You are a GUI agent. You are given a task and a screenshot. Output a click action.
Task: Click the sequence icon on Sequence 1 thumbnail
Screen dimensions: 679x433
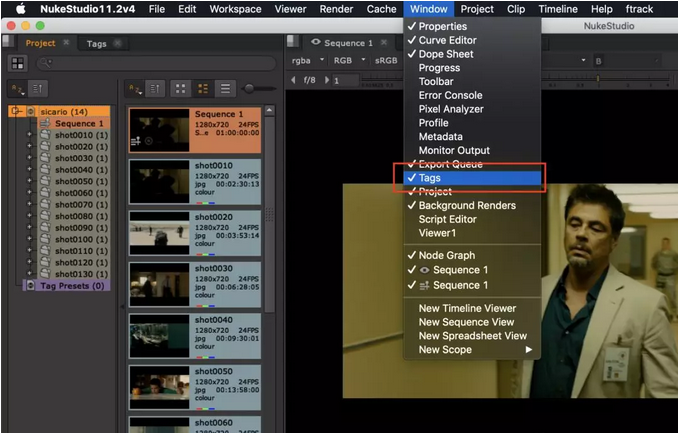[136, 141]
